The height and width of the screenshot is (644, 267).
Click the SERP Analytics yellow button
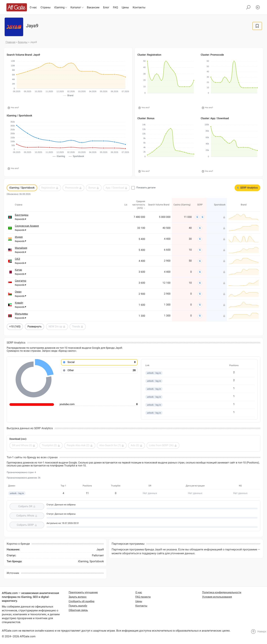pyautogui.click(x=247, y=188)
